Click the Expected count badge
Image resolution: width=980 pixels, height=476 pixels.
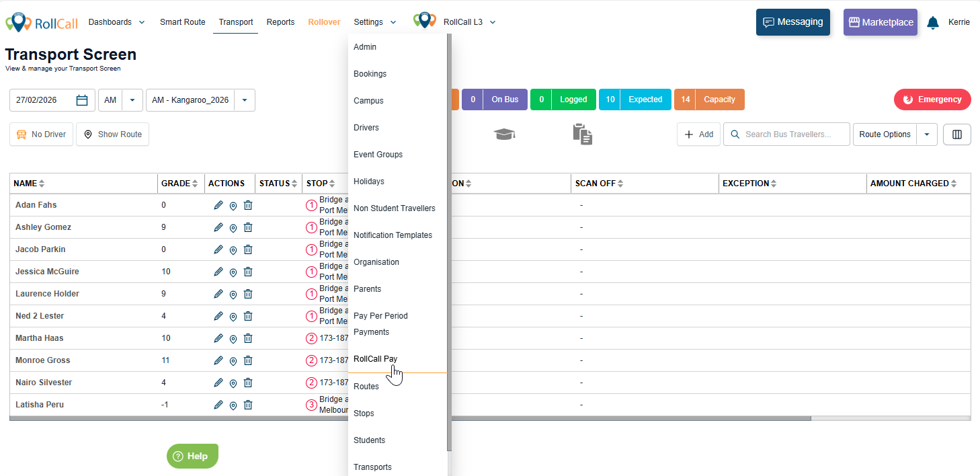click(x=635, y=100)
